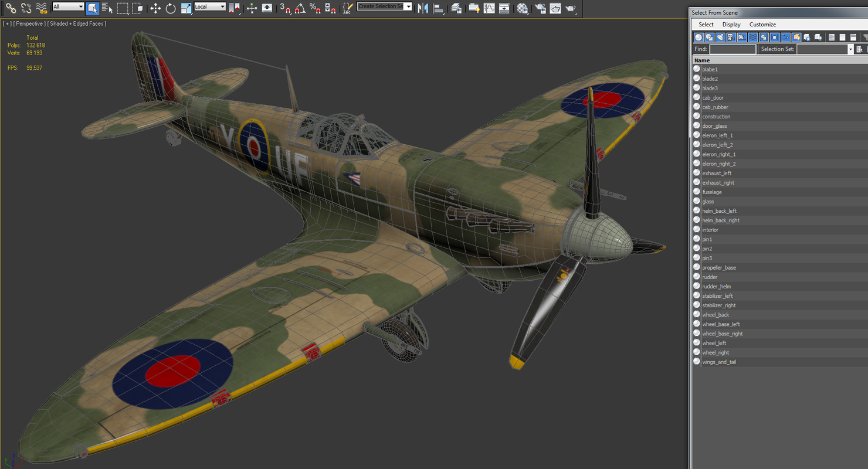
Task: Click the Align tool
Action: point(439,8)
